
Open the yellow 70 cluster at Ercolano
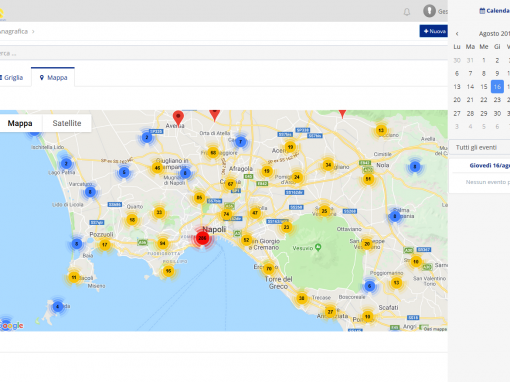[269, 268]
